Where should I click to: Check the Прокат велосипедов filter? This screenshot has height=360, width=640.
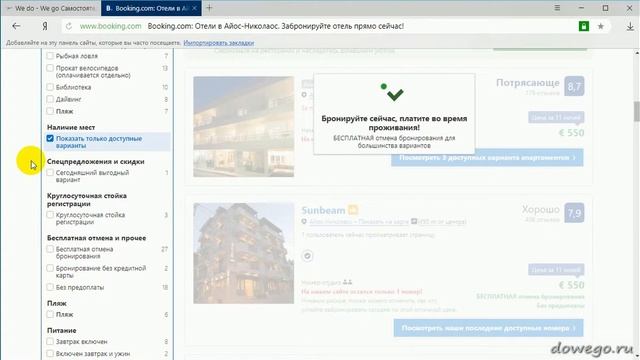(50, 68)
